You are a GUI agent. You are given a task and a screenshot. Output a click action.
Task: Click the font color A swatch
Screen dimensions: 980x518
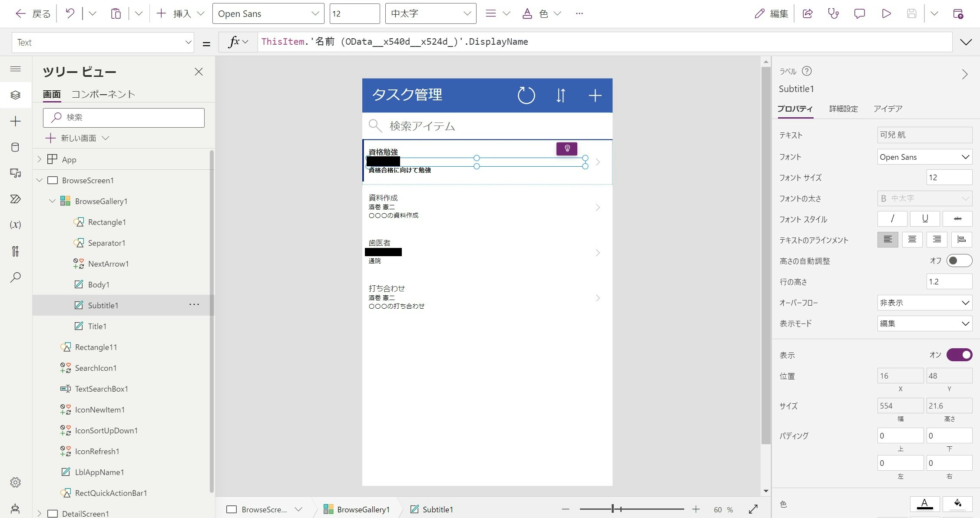tap(924, 504)
